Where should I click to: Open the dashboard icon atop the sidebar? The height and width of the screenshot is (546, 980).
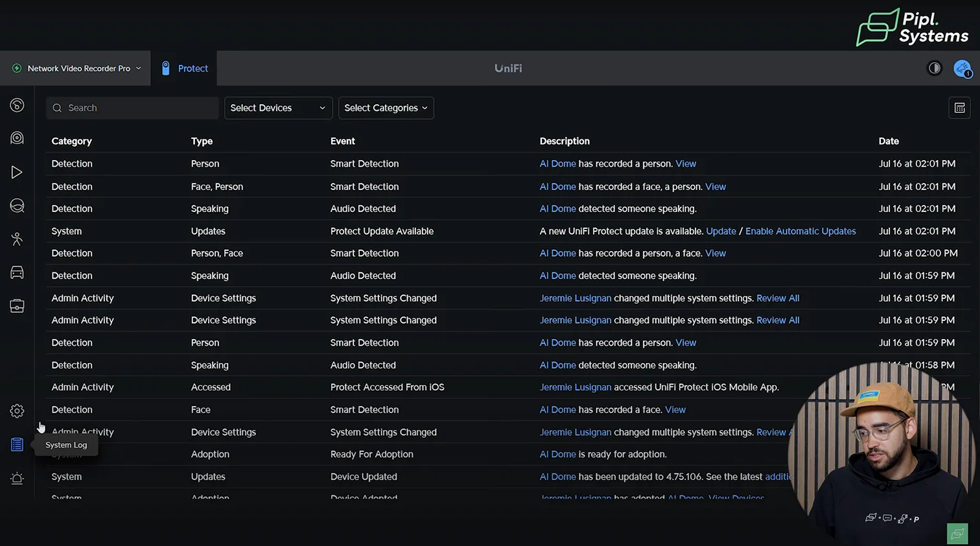point(17,105)
